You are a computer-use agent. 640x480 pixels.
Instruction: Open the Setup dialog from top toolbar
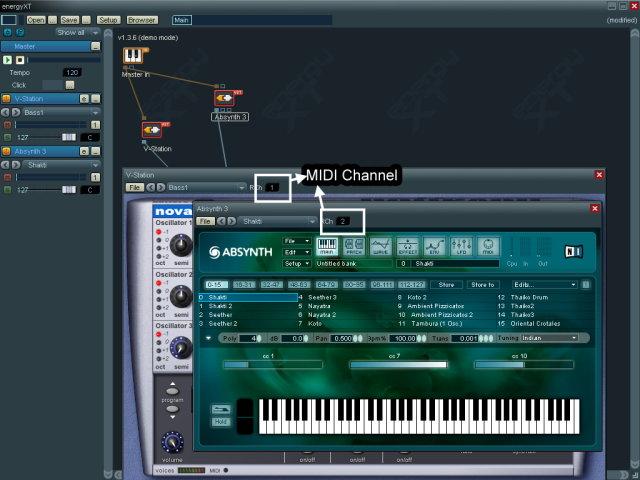pos(109,20)
